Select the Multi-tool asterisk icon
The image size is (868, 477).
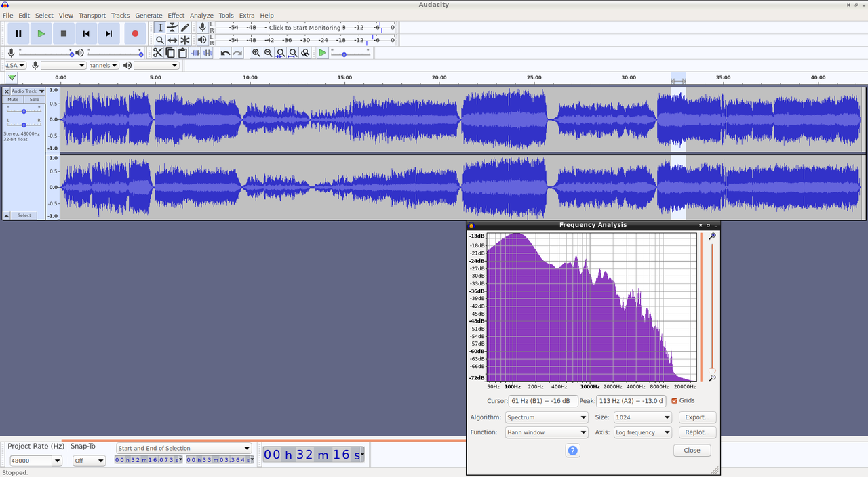pyautogui.click(x=185, y=40)
